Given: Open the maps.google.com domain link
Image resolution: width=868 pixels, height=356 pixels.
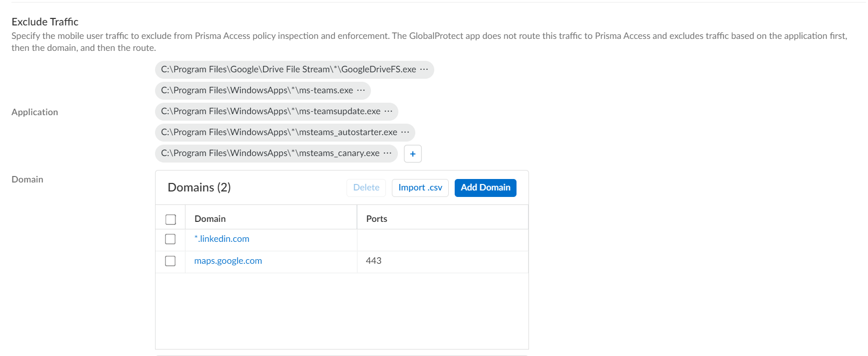Looking at the screenshot, I should tap(228, 261).
